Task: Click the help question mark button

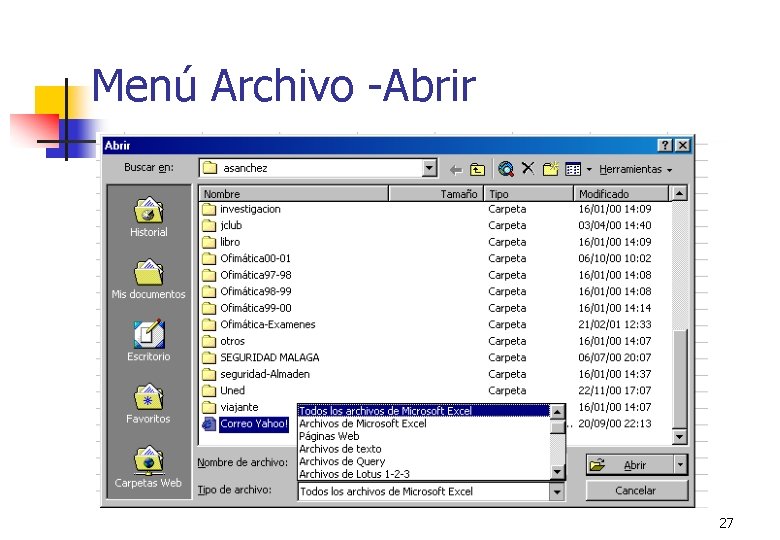Action: click(665, 145)
